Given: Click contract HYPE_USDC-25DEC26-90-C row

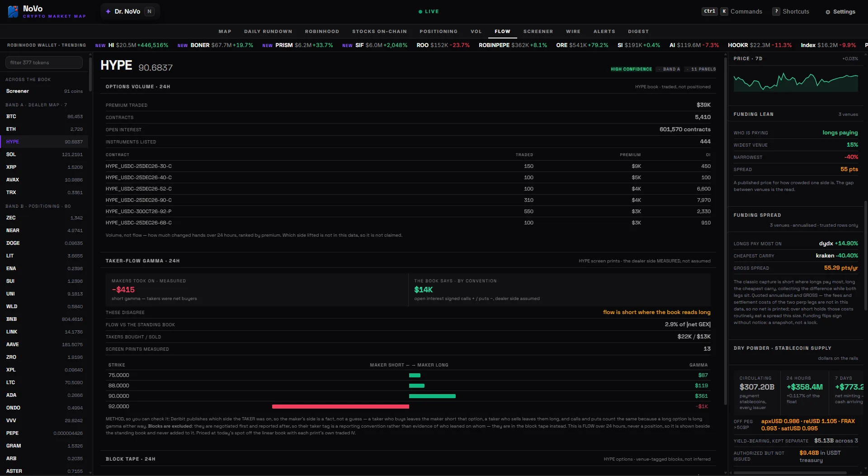Looking at the screenshot, I should pyautogui.click(x=408, y=200).
